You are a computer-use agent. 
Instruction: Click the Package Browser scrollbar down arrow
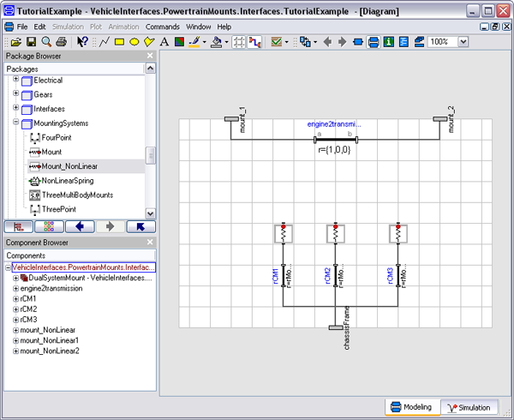151,213
